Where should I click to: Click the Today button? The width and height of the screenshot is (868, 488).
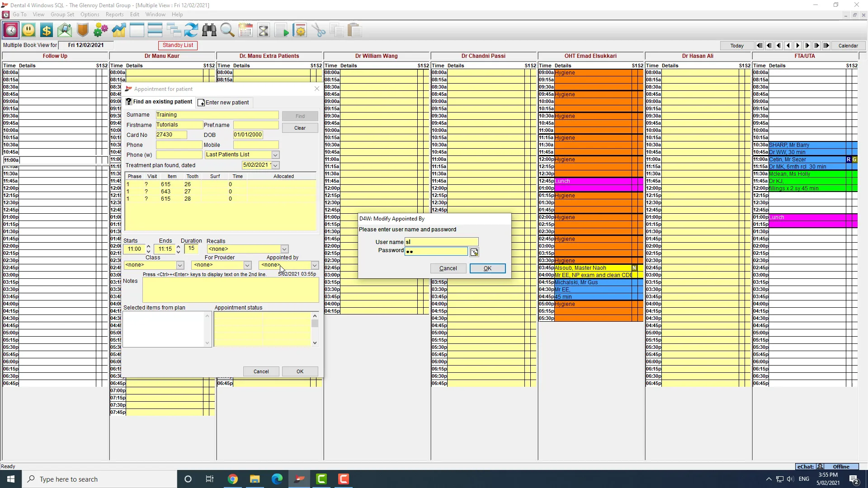click(736, 46)
